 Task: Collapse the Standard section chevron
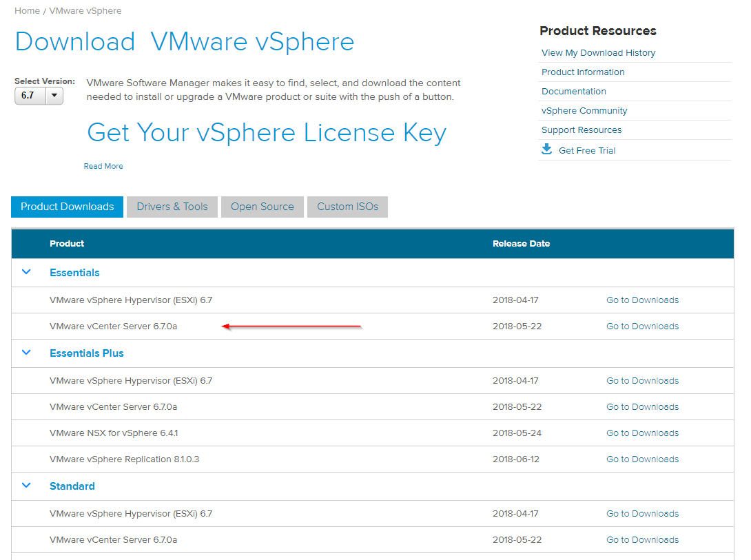coord(26,486)
